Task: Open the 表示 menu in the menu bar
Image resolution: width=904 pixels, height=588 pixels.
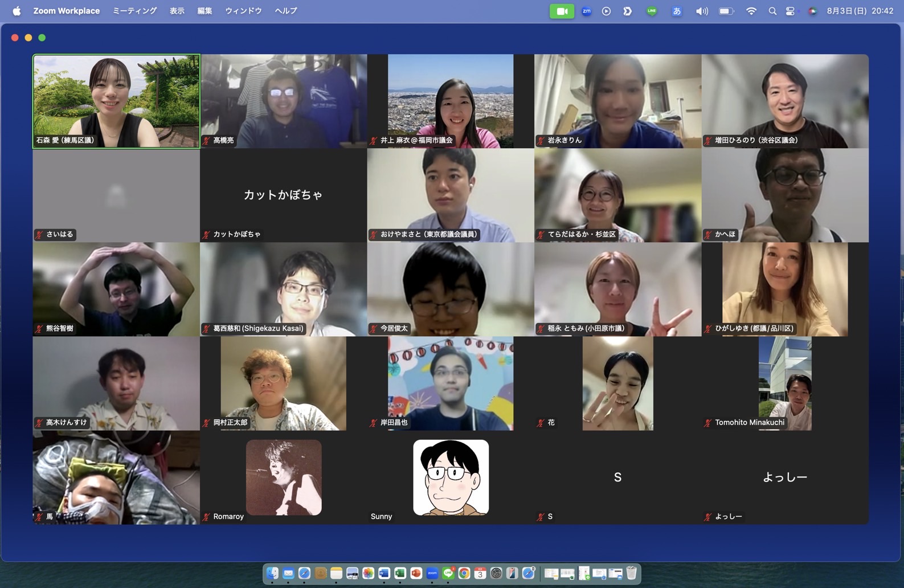Action: pyautogui.click(x=177, y=11)
